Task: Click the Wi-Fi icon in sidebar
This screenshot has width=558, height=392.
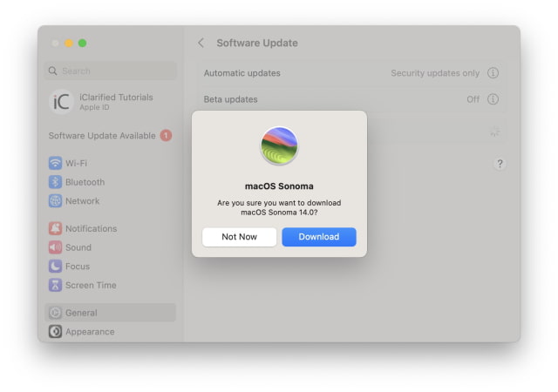Action: click(55, 163)
